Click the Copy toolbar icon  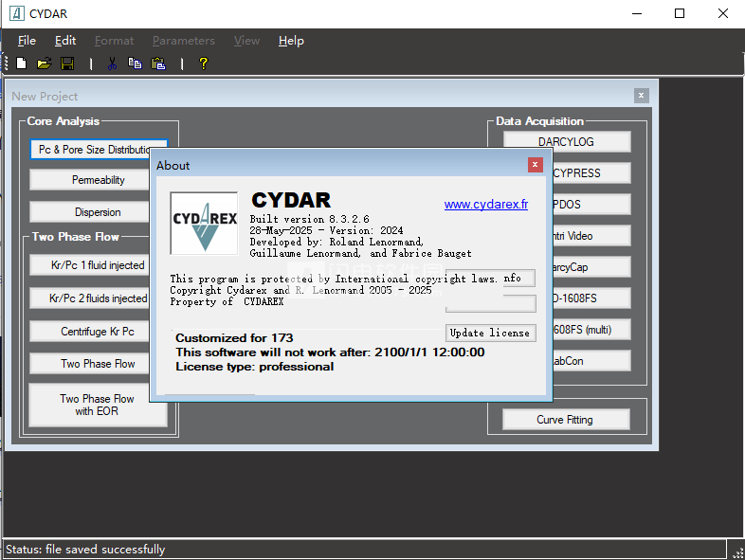135,63
